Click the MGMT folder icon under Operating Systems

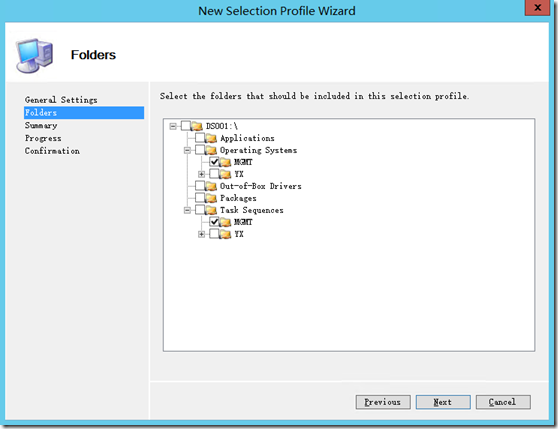[x=225, y=162]
